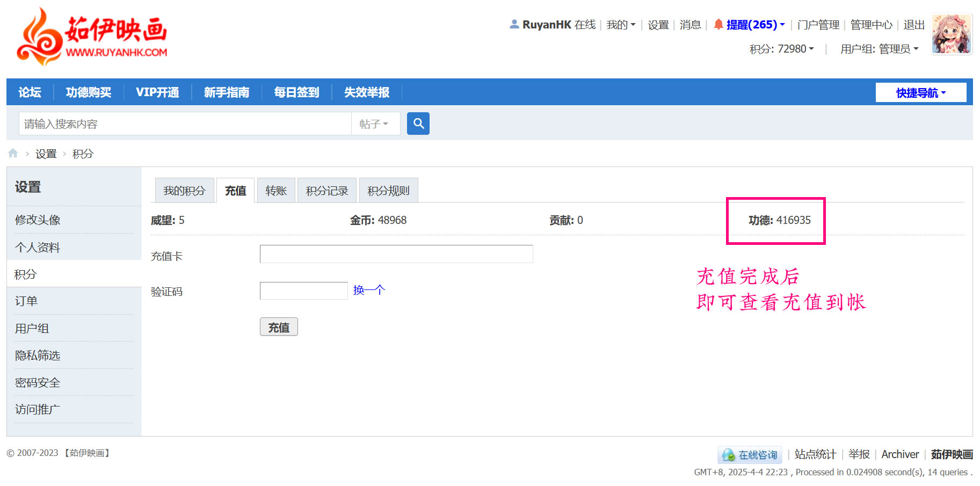
Task: Open the 积分: 72980 dropdown
Action: click(x=781, y=49)
